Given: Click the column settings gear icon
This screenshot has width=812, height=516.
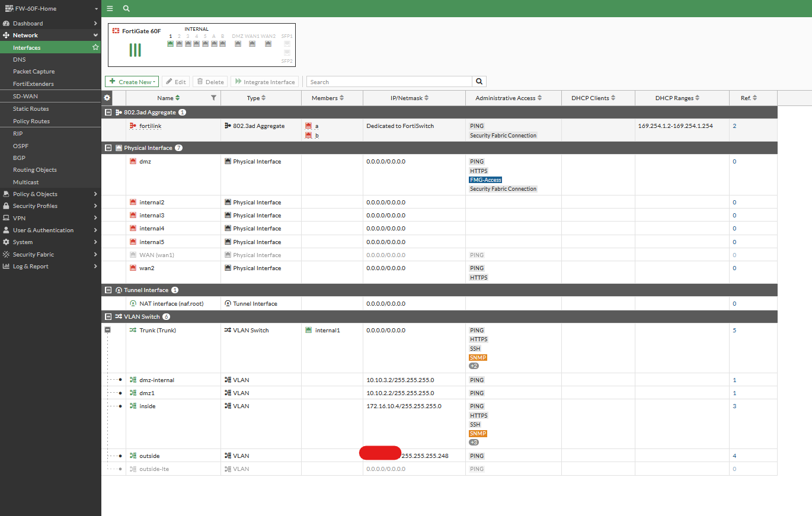Looking at the screenshot, I should pos(107,98).
